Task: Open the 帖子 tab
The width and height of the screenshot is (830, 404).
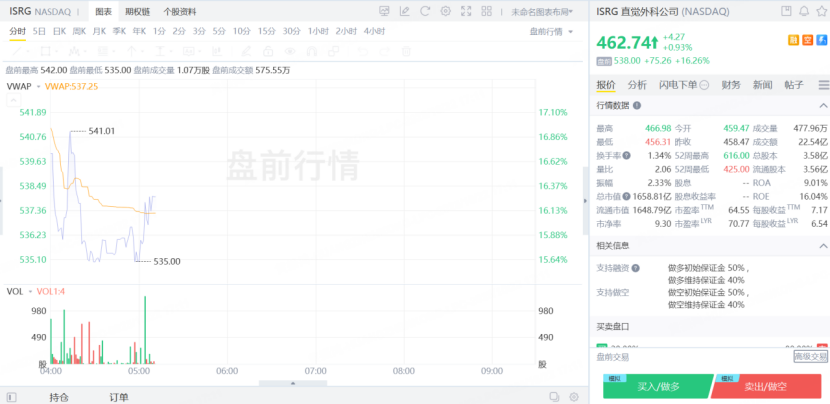Action: click(x=794, y=85)
